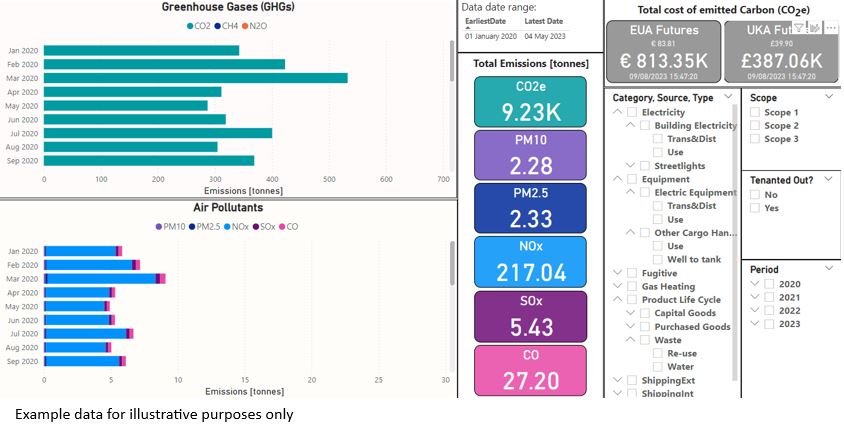The image size is (844, 430).
Task: Click the CO2 legend marker
Action: pos(190,26)
